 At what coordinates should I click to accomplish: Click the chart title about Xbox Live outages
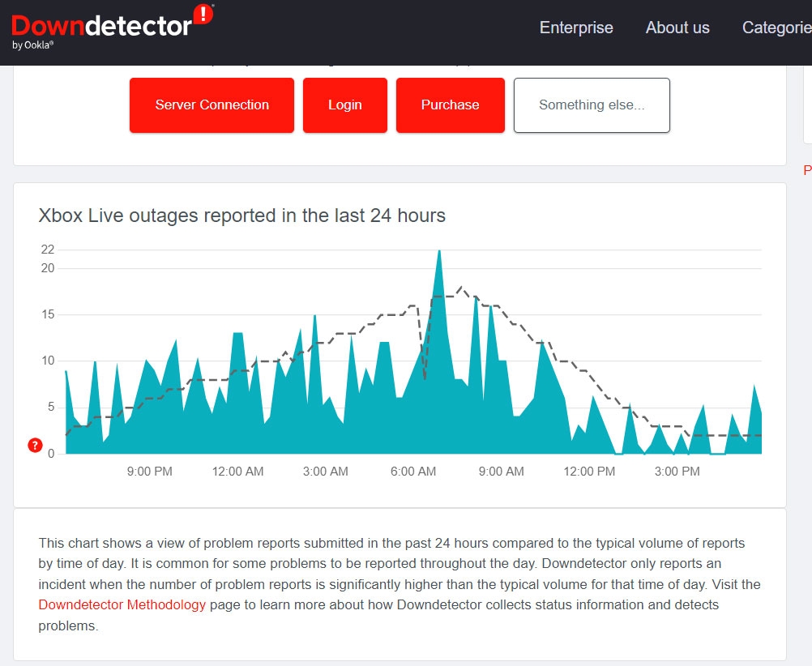(241, 216)
